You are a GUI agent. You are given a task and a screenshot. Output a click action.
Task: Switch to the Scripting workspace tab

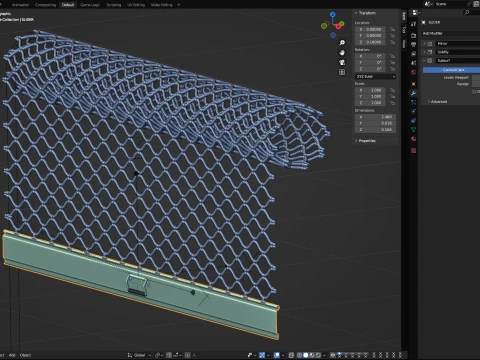114,5
